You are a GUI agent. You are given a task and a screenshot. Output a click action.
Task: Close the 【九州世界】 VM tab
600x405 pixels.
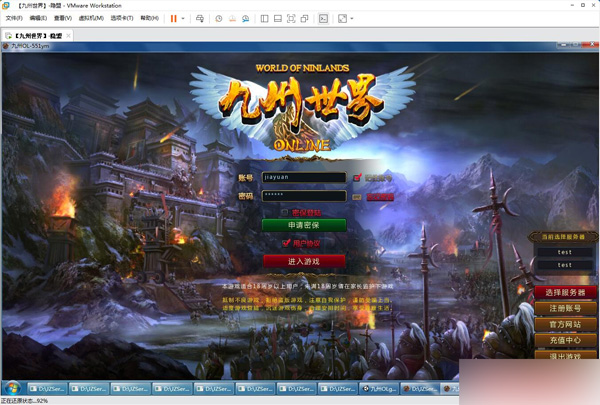(68, 36)
